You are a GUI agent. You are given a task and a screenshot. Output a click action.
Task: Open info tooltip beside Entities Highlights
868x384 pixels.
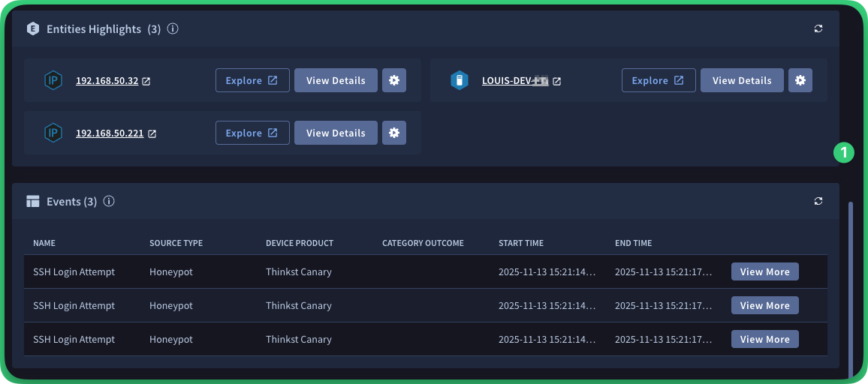(x=173, y=29)
